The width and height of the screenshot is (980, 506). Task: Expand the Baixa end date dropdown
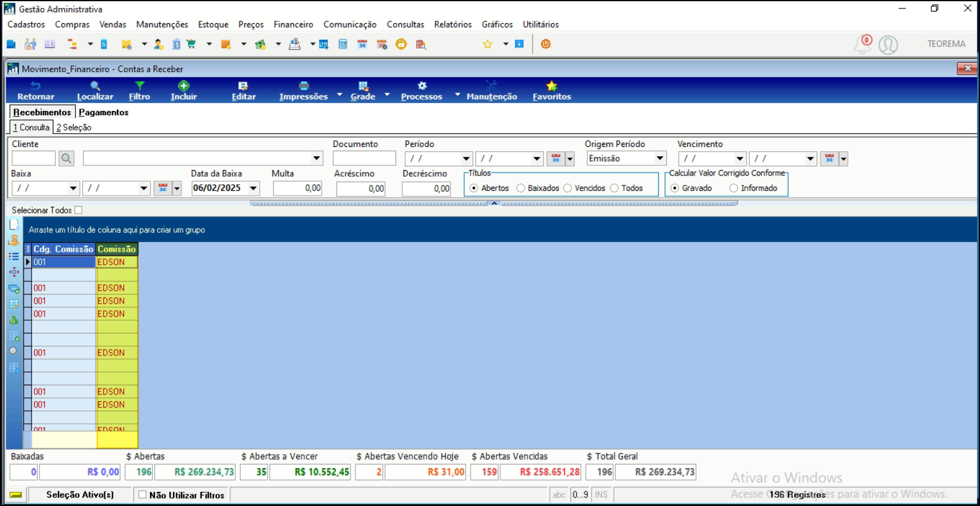[144, 188]
